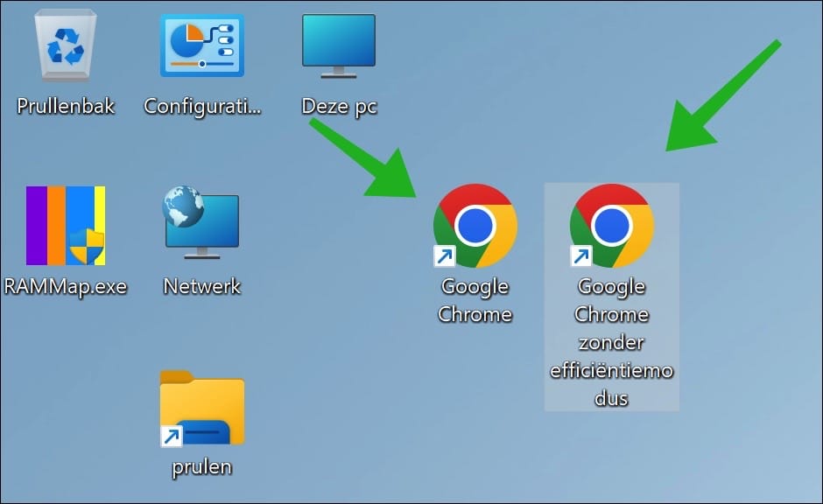The height and width of the screenshot is (504, 823).
Task: Click the 'prulen' label text
Action: (202, 467)
